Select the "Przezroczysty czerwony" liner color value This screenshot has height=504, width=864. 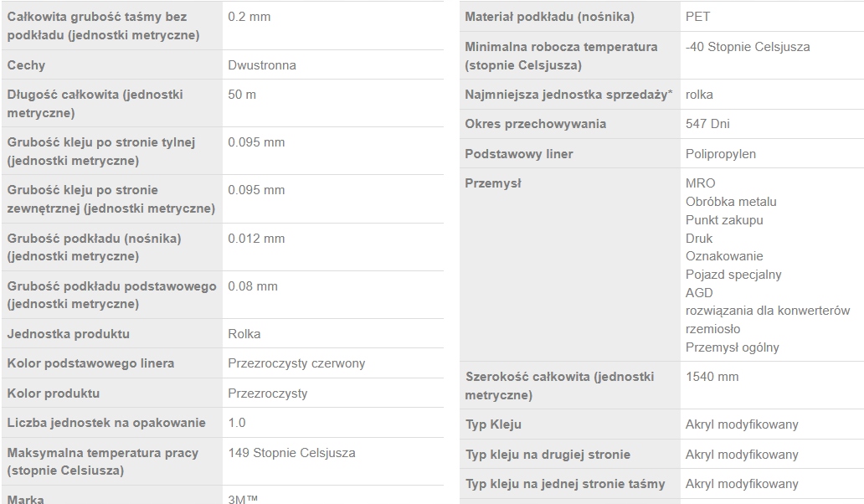click(296, 363)
